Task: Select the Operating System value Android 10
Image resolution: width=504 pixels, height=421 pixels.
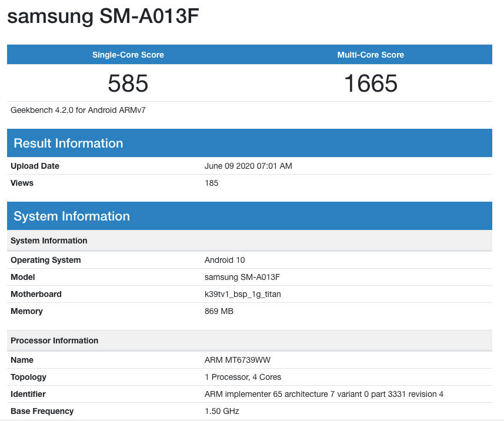Action: pos(224,260)
